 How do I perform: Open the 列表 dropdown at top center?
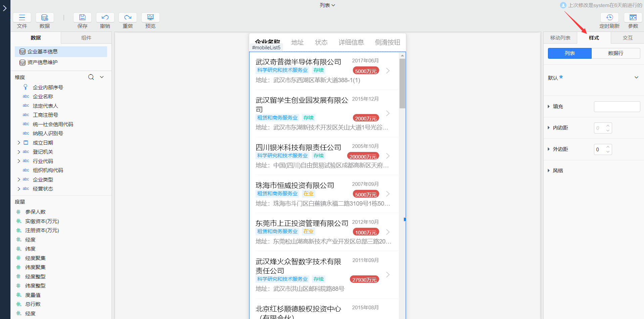click(x=327, y=5)
